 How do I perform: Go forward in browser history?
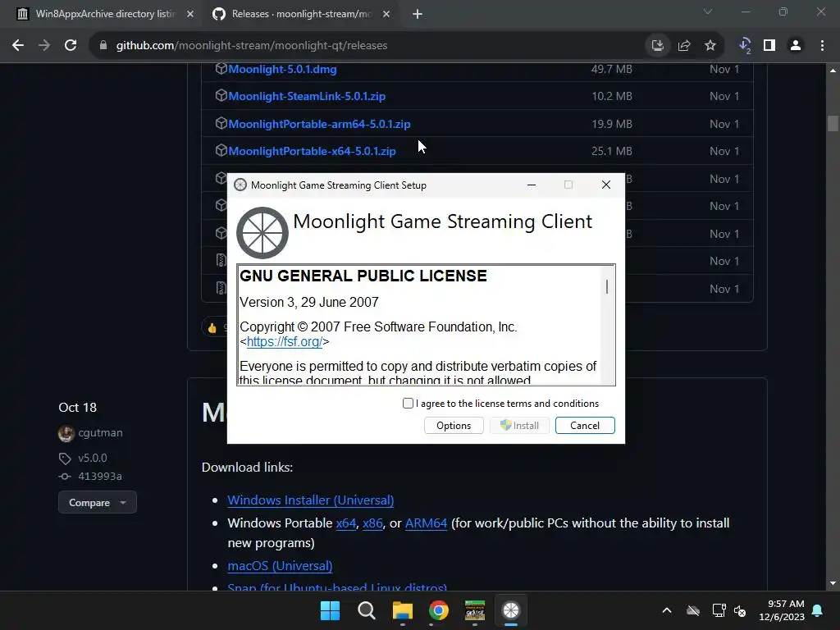(44, 46)
